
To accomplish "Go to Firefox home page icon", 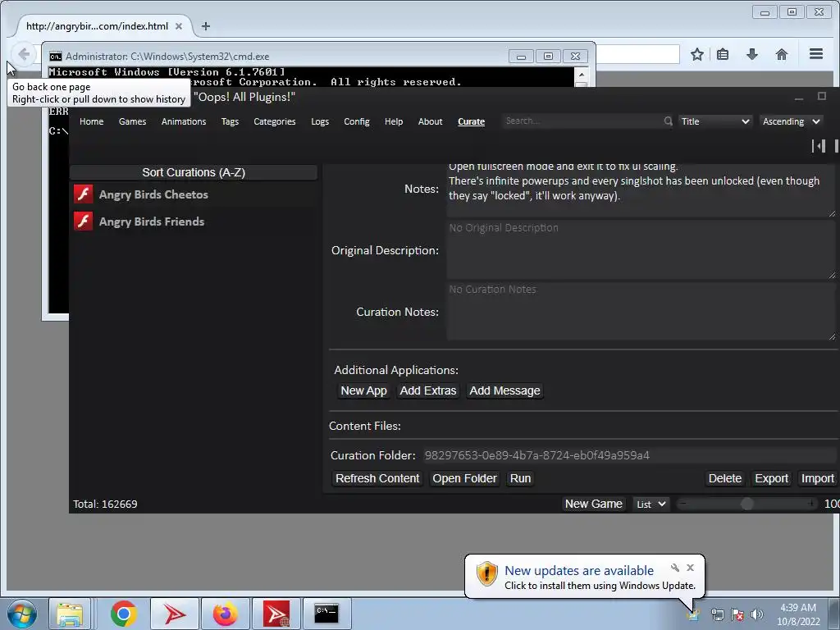I will pyautogui.click(x=782, y=54).
